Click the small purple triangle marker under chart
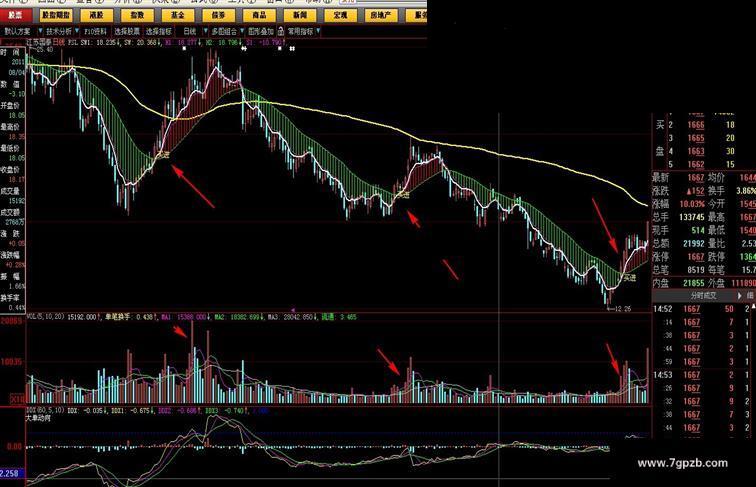This screenshot has width=756, height=487. [293, 310]
